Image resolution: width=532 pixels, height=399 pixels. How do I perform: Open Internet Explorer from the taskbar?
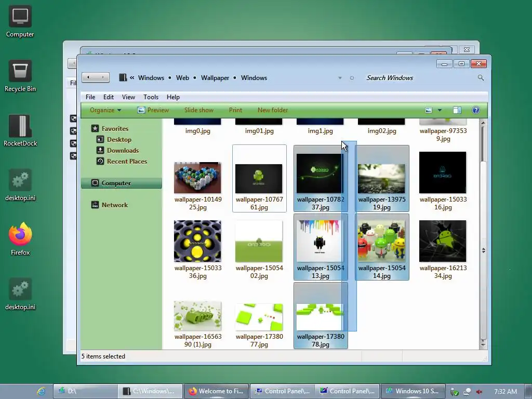pos(42,391)
